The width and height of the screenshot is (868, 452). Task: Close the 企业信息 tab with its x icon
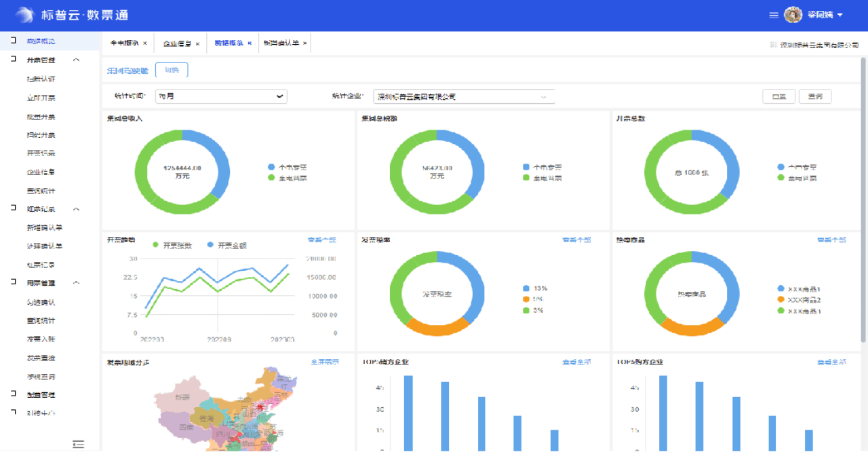click(x=197, y=43)
